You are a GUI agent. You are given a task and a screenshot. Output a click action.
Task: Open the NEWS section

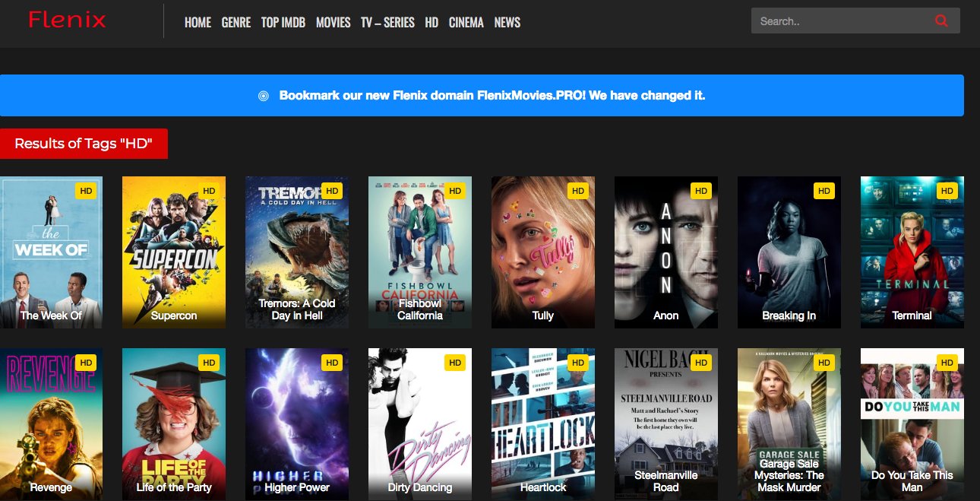(x=507, y=22)
